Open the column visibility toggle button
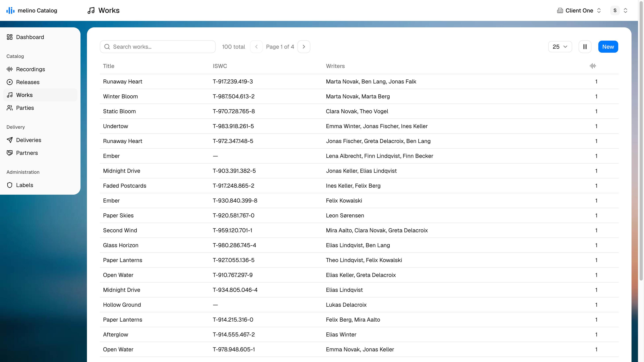This screenshot has height=362, width=644. pos(585,47)
